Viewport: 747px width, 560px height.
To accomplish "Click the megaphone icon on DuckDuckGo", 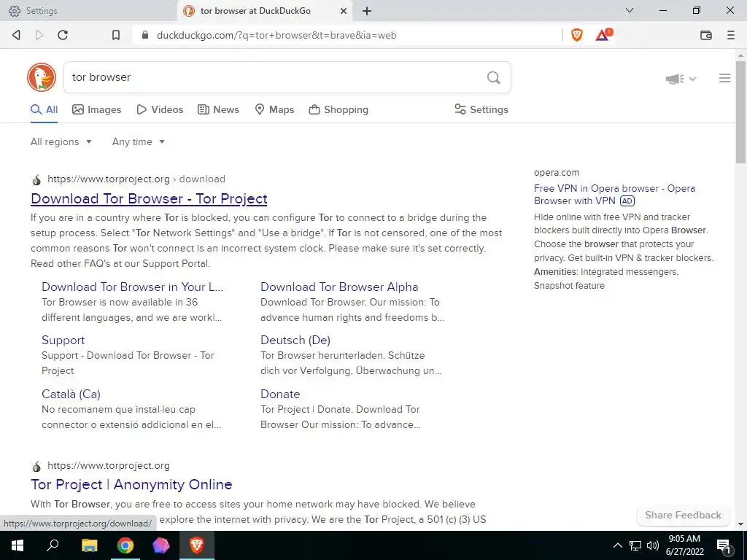I will pyautogui.click(x=675, y=79).
